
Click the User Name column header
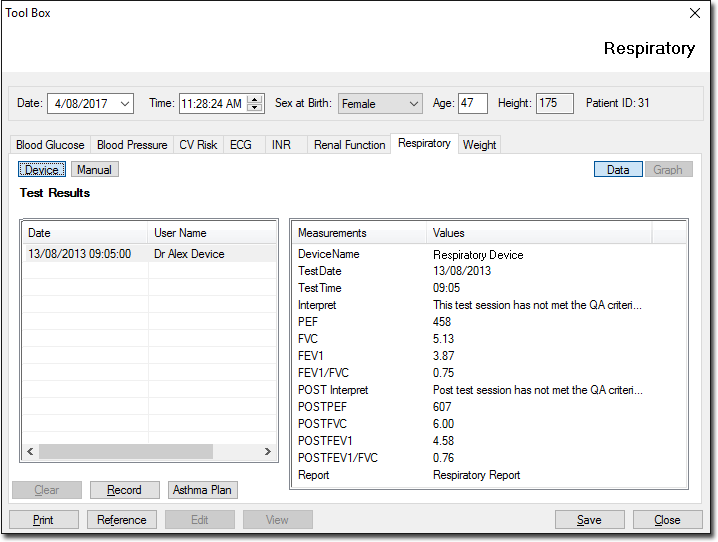[212, 233]
